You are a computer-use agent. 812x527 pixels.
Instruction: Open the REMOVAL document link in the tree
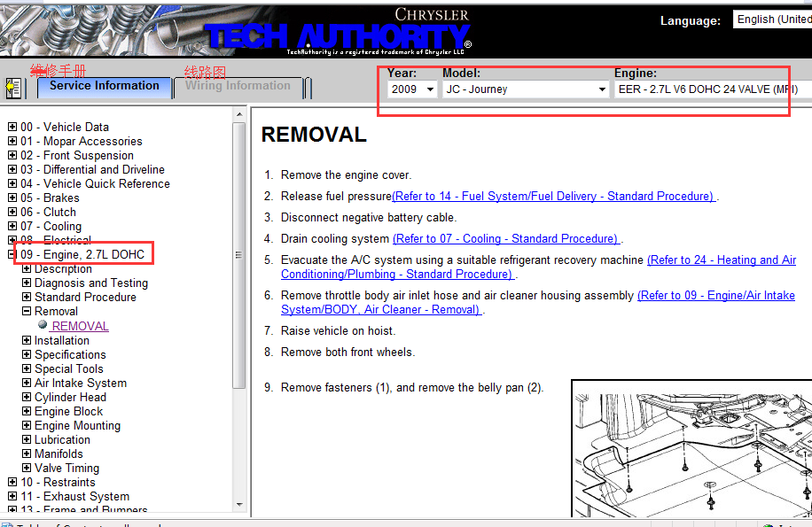coord(81,326)
